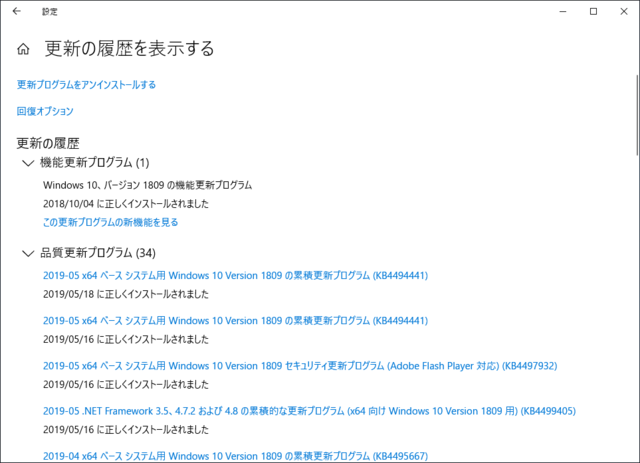Select the 更新の履歴 heading text
This screenshot has width=640, height=463.
click(48, 143)
